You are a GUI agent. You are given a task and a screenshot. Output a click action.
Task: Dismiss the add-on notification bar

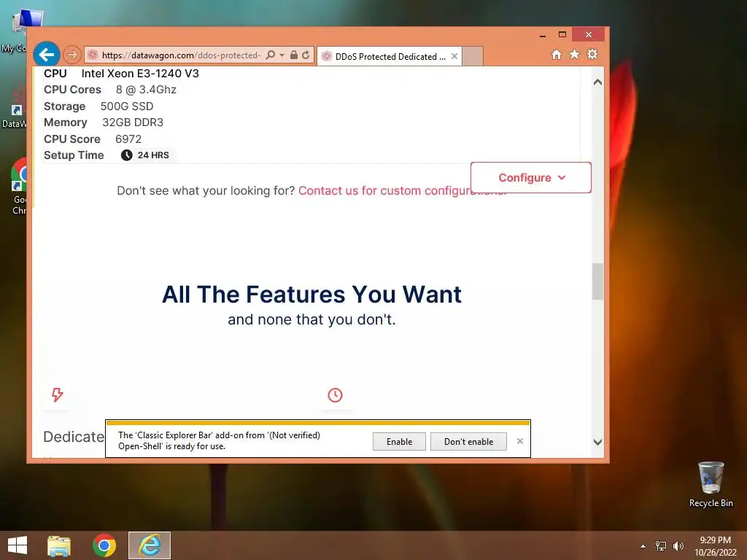519,441
